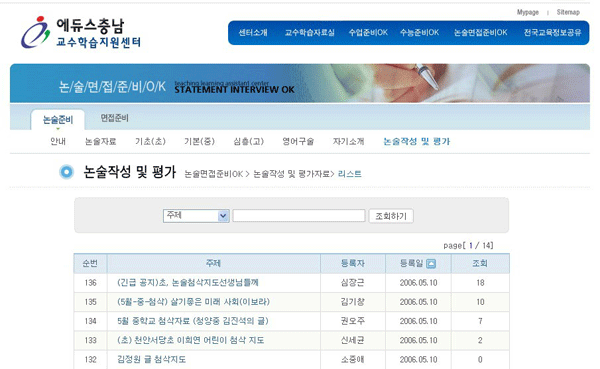Viewport: 600px width, 369px height.
Task: Click the 순번 column header
Action: (x=90, y=263)
